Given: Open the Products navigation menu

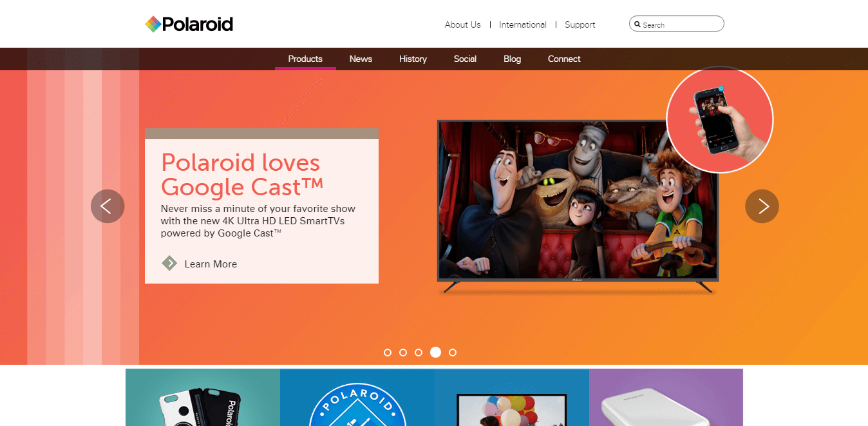Looking at the screenshot, I should click(305, 59).
